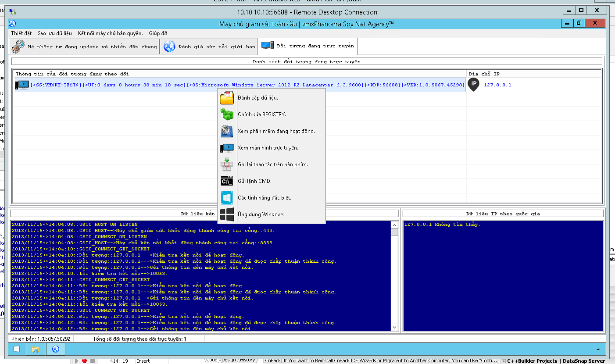This screenshot has height=364, width=615.
Task: Click keyboard logging icon in context menu
Action: (227, 164)
